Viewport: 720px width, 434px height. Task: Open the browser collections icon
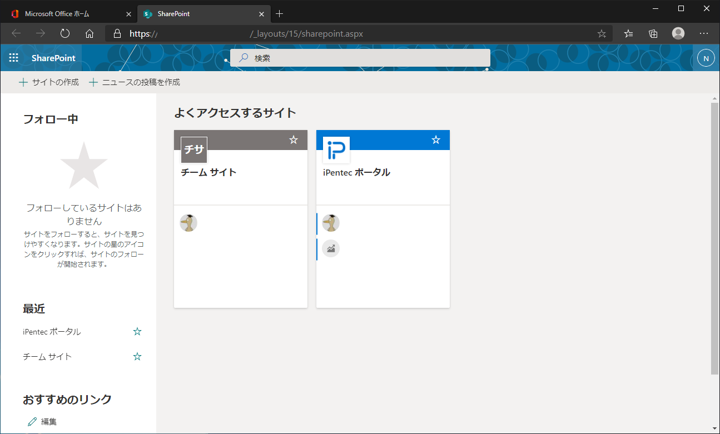point(653,34)
